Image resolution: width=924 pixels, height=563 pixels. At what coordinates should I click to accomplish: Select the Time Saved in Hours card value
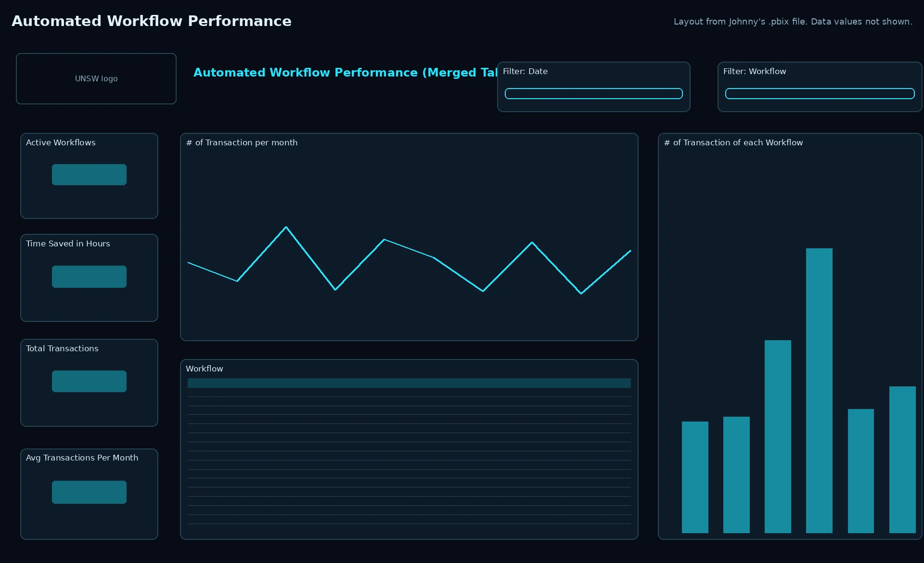[89, 277]
